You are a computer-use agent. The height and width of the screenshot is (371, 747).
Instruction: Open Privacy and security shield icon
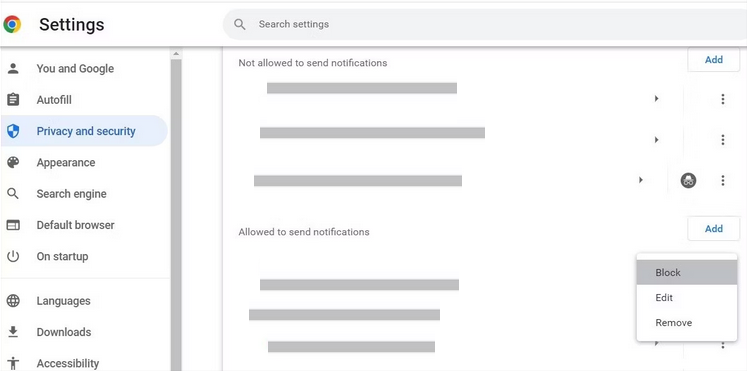pyautogui.click(x=13, y=131)
